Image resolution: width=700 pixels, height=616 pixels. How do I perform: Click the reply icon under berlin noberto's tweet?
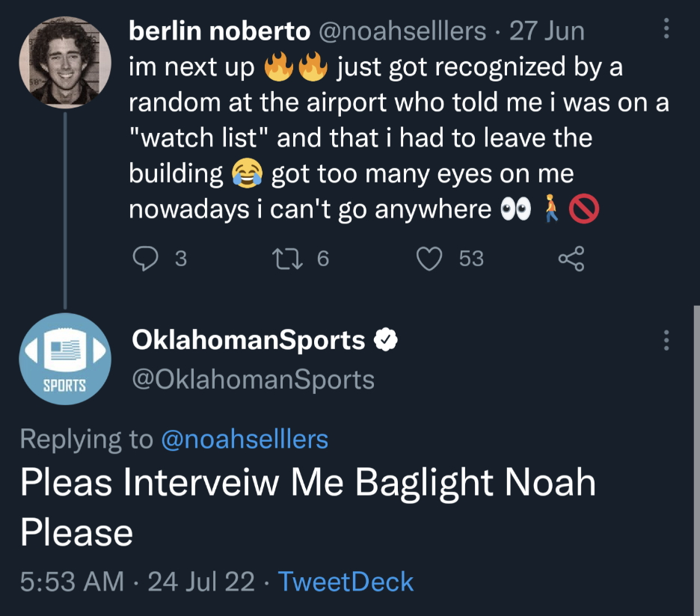coord(144,259)
